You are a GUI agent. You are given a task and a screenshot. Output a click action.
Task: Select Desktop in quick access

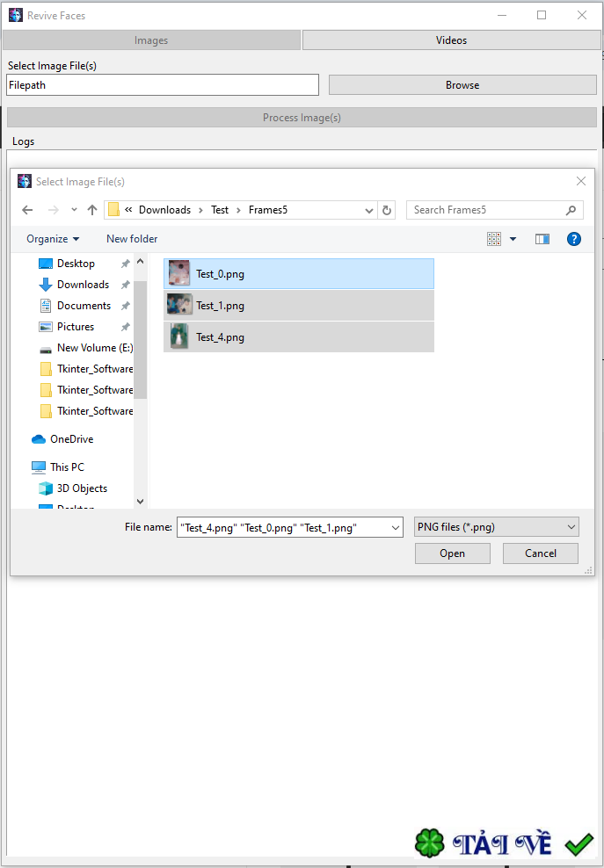[76, 264]
